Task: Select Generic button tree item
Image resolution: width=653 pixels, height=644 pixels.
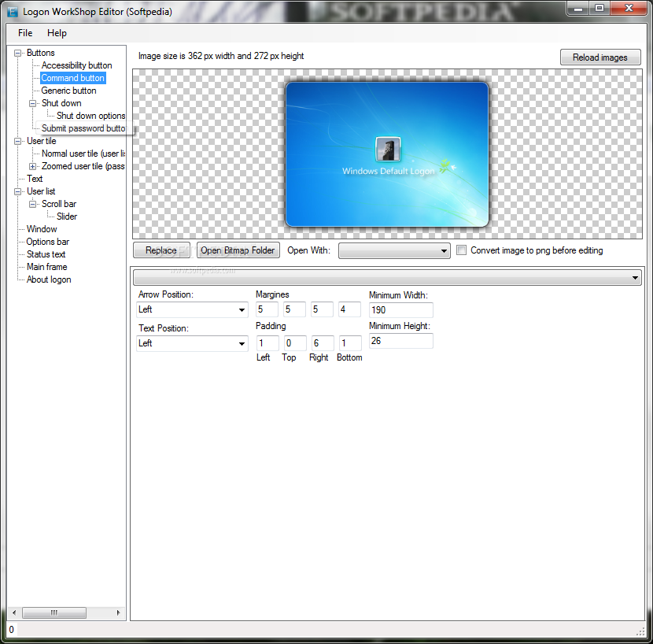Action: (68, 91)
